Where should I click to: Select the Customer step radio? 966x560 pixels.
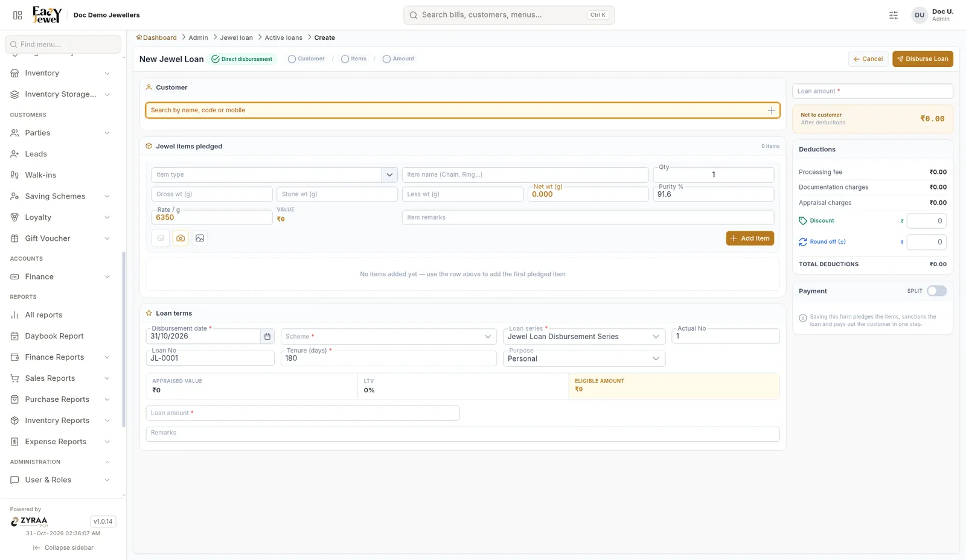[292, 59]
